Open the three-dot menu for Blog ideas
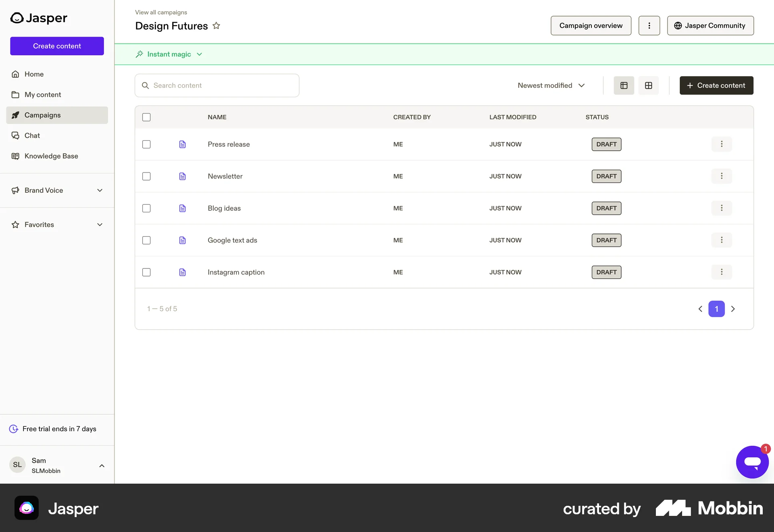Image resolution: width=774 pixels, height=532 pixels. point(722,208)
